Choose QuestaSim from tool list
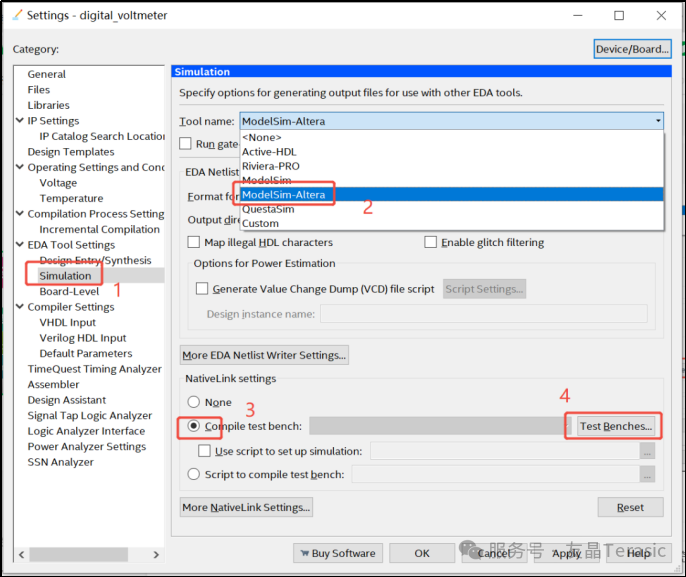 pyautogui.click(x=452, y=209)
